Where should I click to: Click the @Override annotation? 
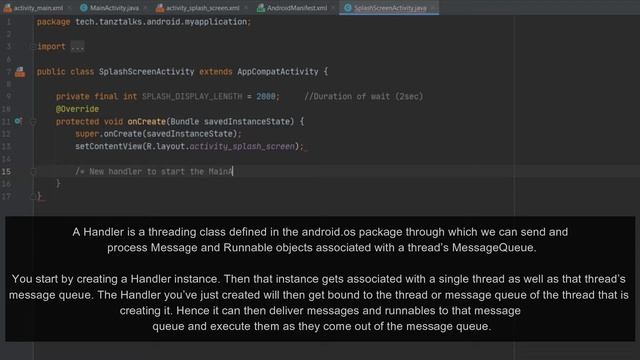[77, 109]
